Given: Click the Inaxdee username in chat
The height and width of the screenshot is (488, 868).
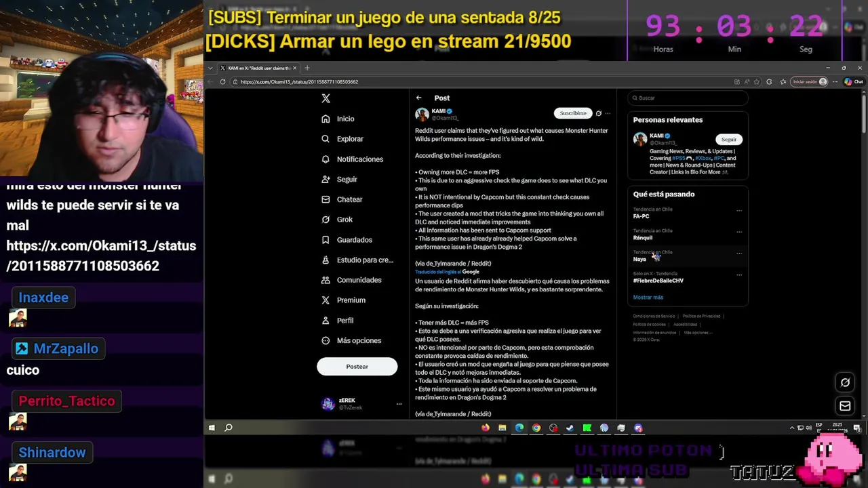Looking at the screenshot, I should (x=43, y=298).
